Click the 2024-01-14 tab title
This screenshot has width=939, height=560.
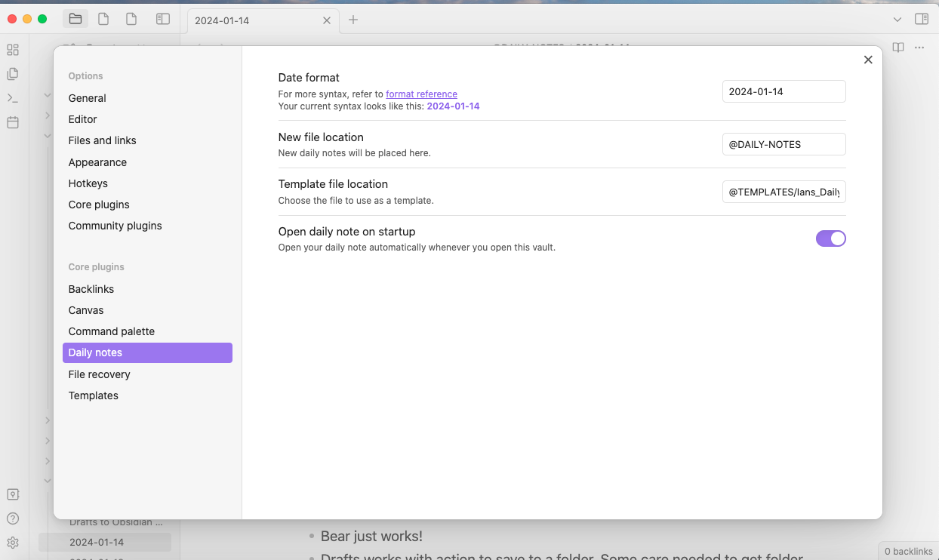[222, 20]
